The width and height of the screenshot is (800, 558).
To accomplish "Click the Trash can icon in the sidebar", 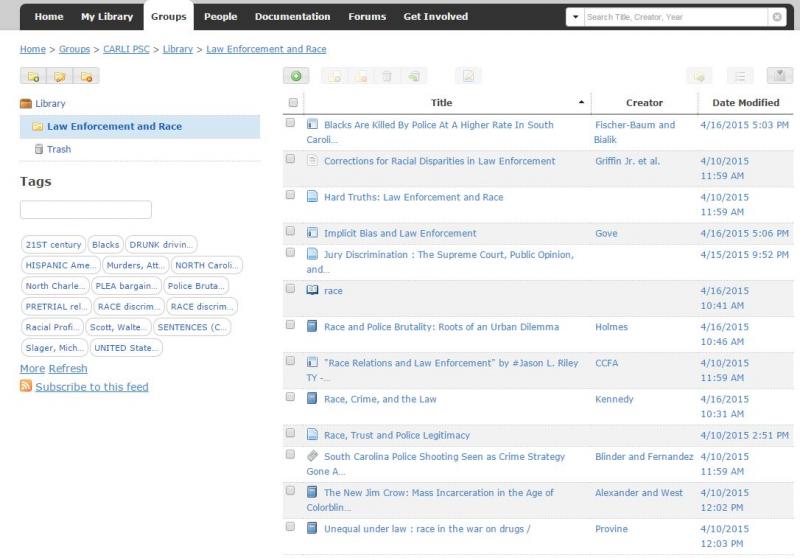I will tap(39, 149).
